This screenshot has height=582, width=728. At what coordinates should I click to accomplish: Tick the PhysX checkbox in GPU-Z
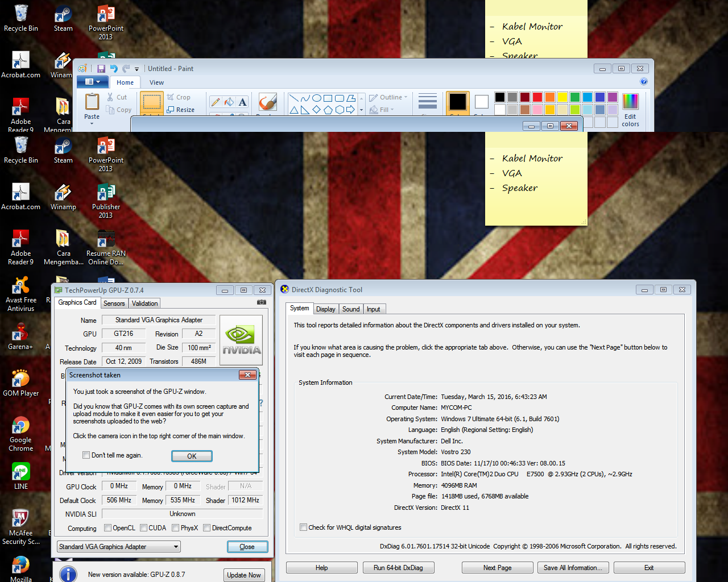click(176, 528)
